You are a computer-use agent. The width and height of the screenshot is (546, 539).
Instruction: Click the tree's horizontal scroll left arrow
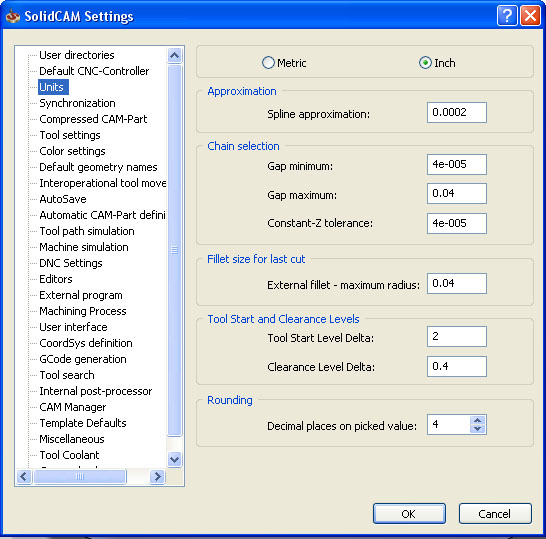pos(24,476)
